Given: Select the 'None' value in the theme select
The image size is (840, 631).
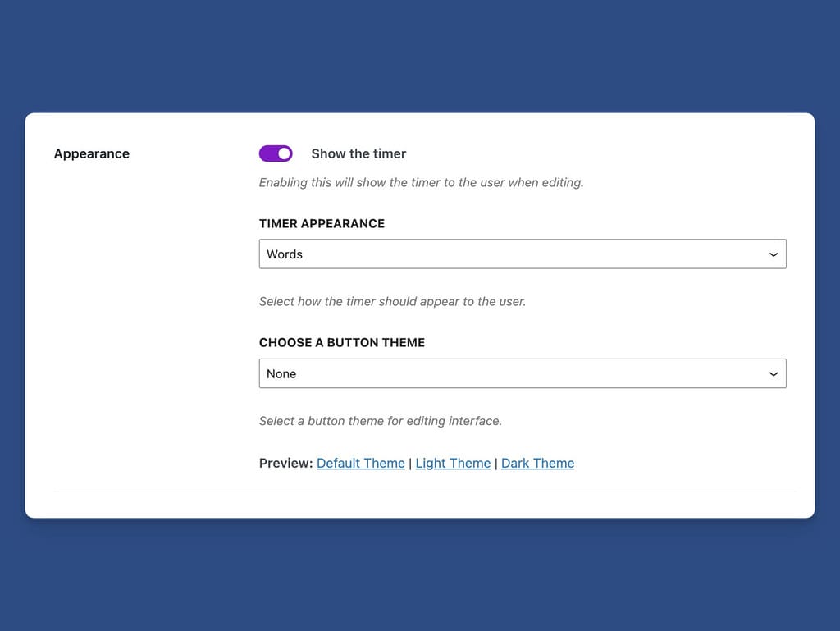Looking at the screenshot, I should click(281, 373).
